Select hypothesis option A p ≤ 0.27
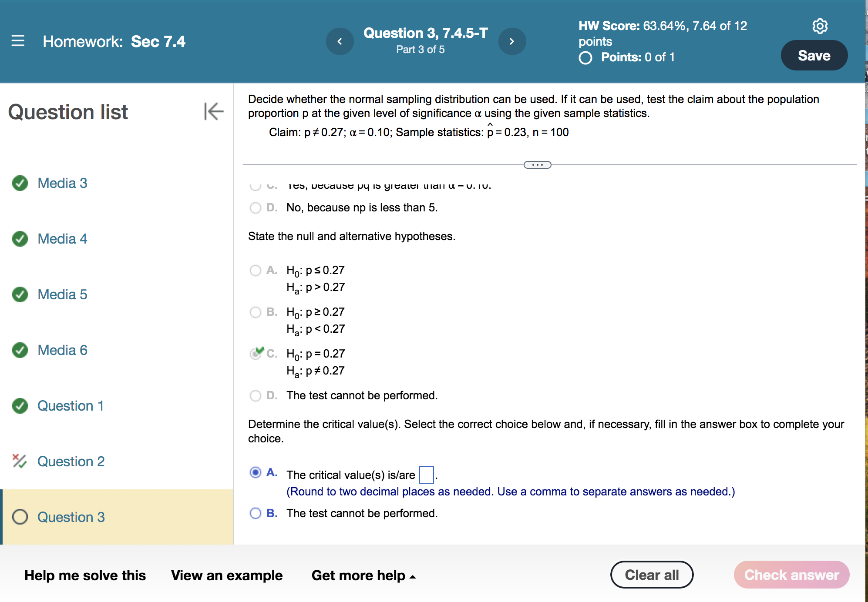Viewport: 868px width, 602px height. [x=256, y=271]
